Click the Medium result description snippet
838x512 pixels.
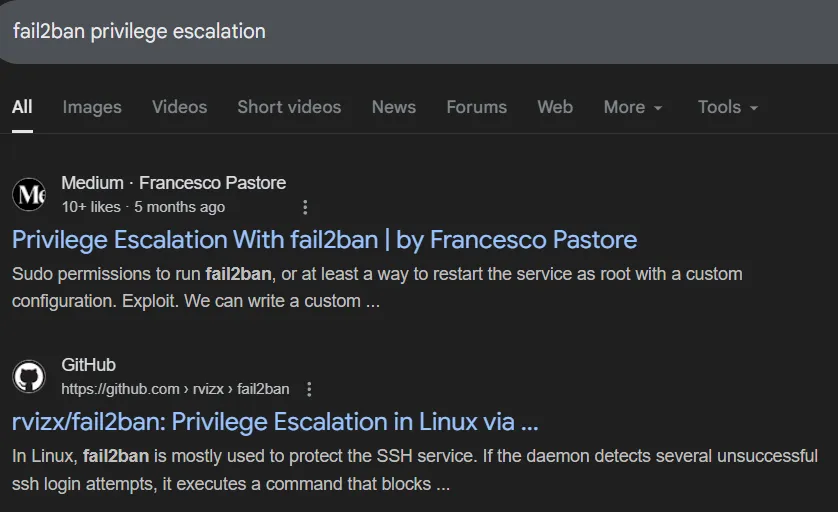[x=377, y=287]
